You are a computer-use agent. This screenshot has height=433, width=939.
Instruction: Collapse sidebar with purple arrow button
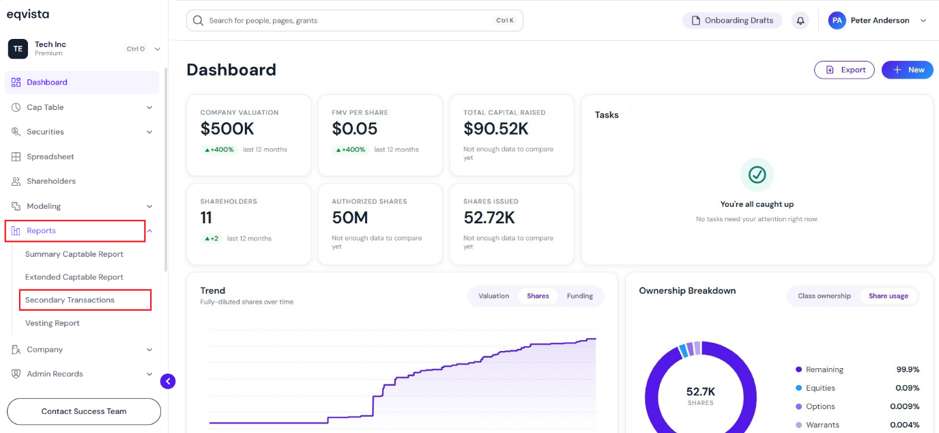(168, 381)
